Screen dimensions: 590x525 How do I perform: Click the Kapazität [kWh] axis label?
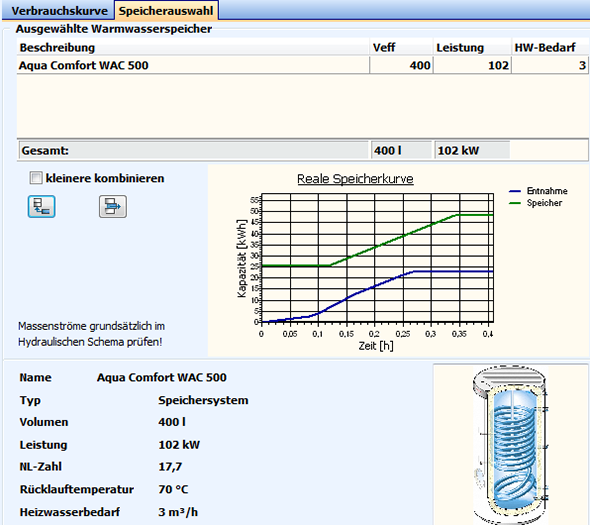pyautogui.click(x=242, y=259)
